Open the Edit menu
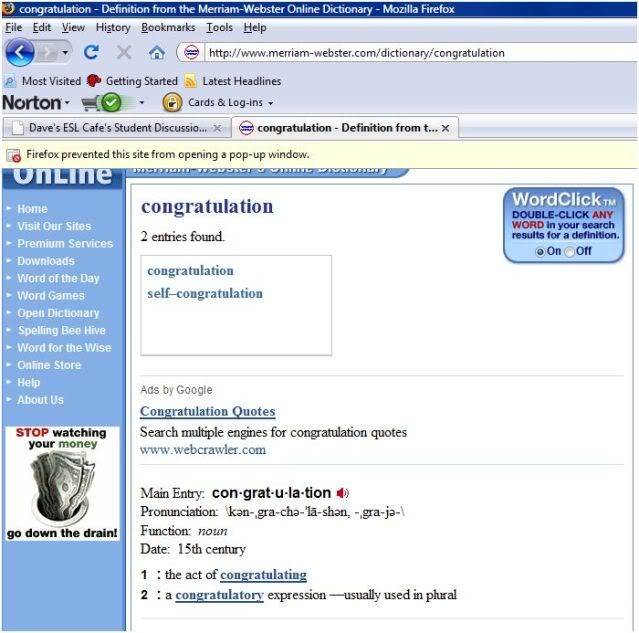 click(42, 27)
